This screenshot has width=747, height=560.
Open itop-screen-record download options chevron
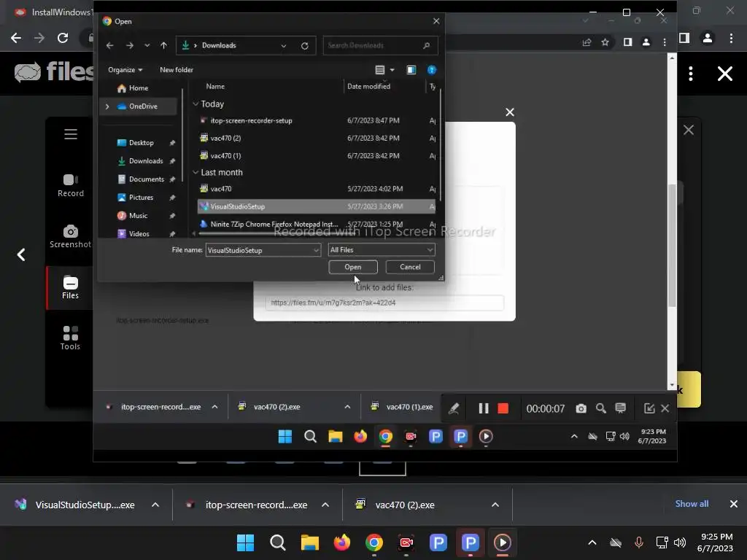[x=325, y=505]
